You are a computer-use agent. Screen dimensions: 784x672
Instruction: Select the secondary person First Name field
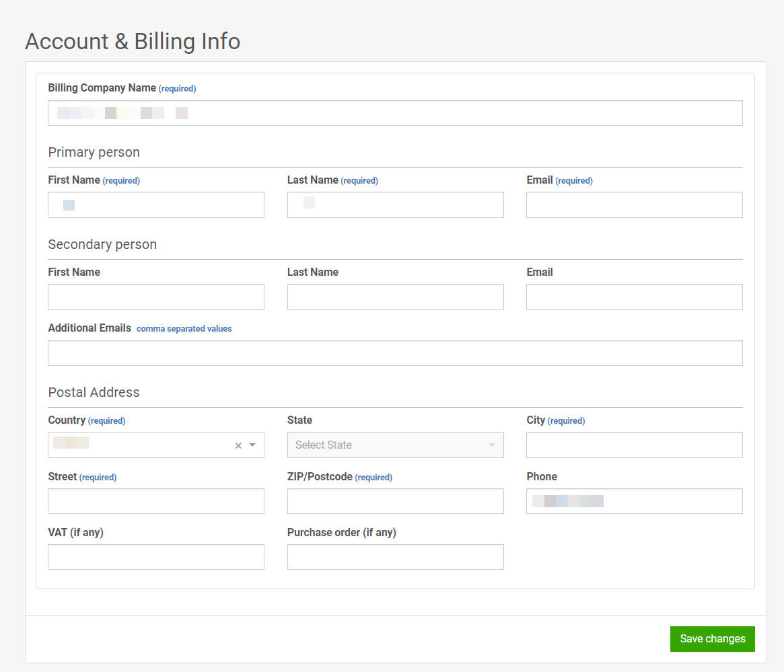(155, 297)
